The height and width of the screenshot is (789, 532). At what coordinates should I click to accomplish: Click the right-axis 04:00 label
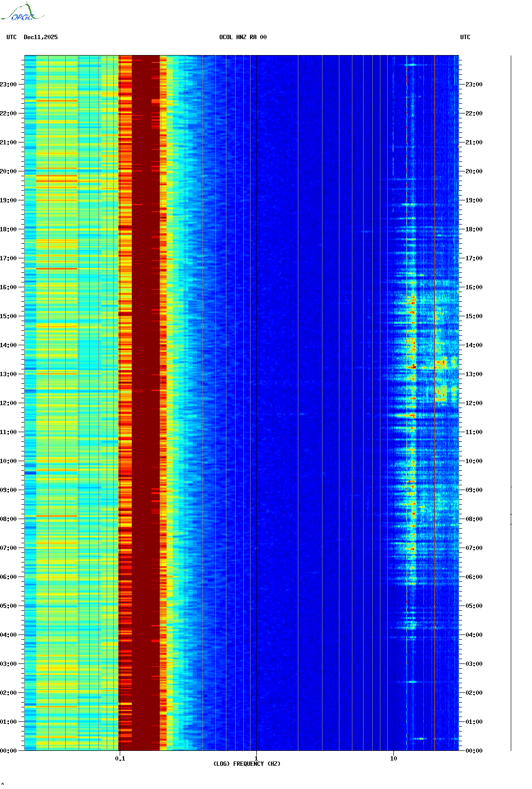(474, 635)
